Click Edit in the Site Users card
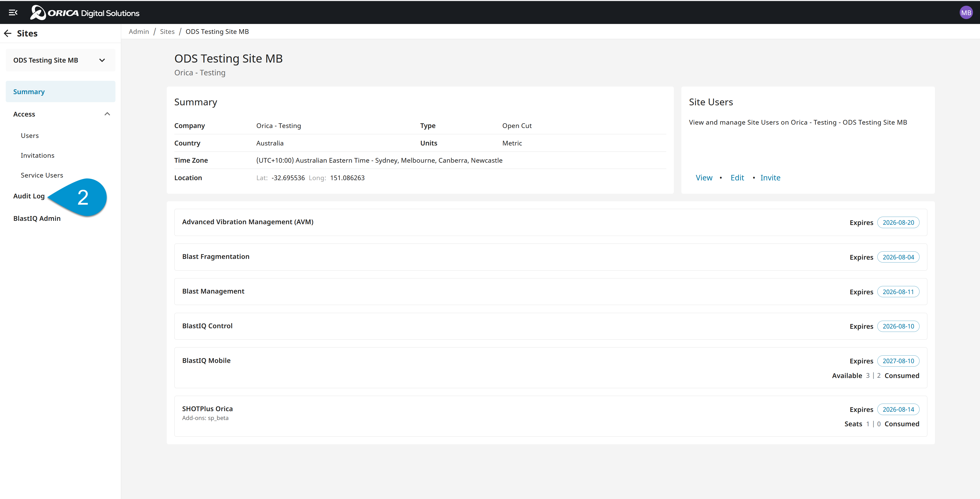The width and height of the screenshot is (980, 499). pos(737,178)
